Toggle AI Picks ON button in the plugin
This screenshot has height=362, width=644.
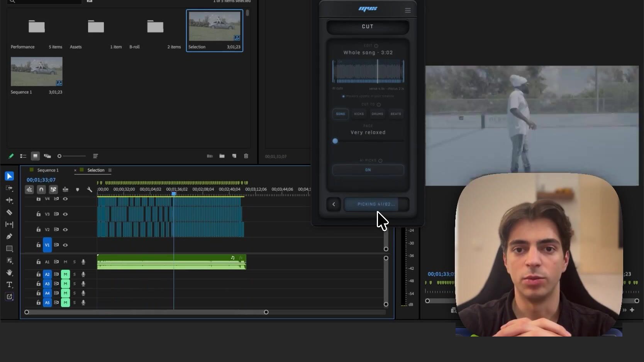(368, 170)
